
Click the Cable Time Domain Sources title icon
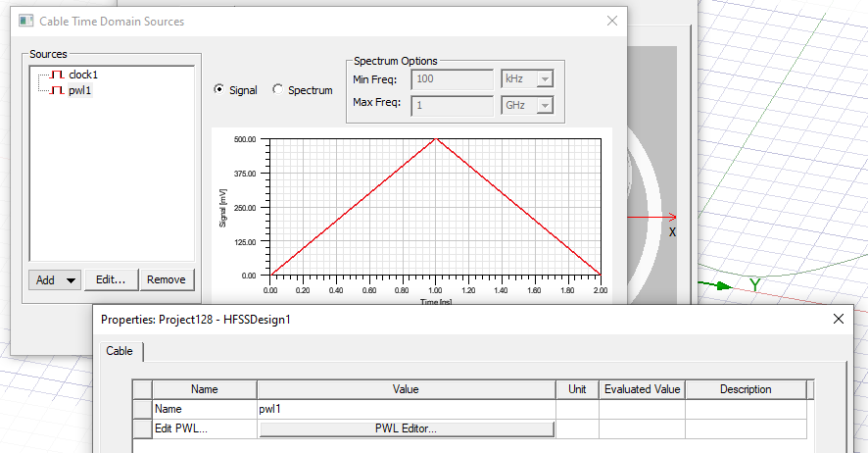tap(23, 21)
